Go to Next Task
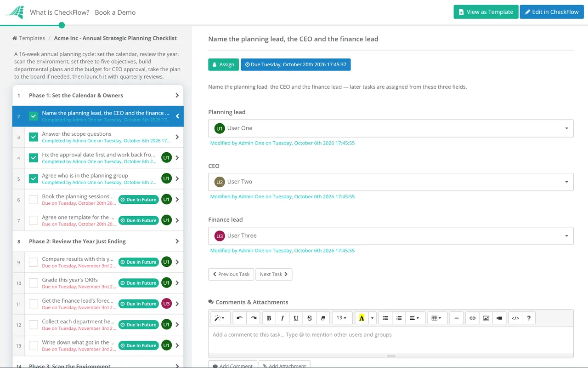 [274, 274]
